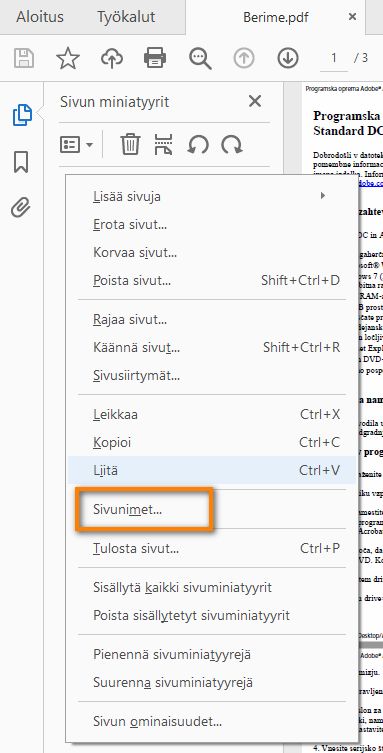Select Poista sisällytetyt sivuminiatyyrit
Image resolution: width=383 pixels, height=753 pixels.
pos(212,615)
